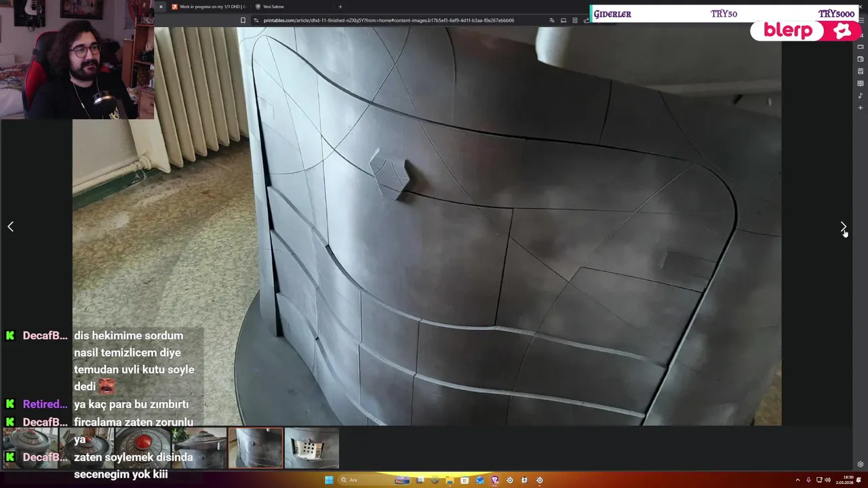Click the streamer webcam overlay
868x488 pixels.
(77, 60)
